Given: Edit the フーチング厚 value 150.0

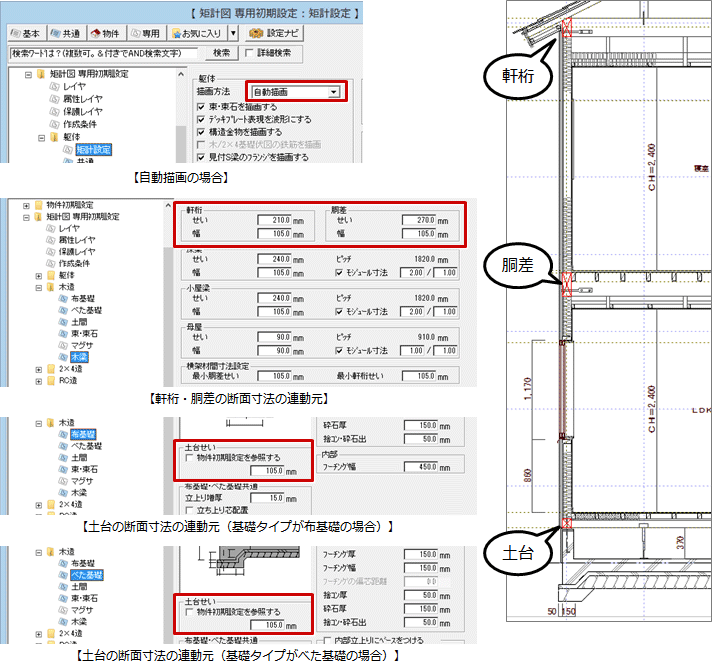Looking at the screenshot, I should (x=421, y=554).
